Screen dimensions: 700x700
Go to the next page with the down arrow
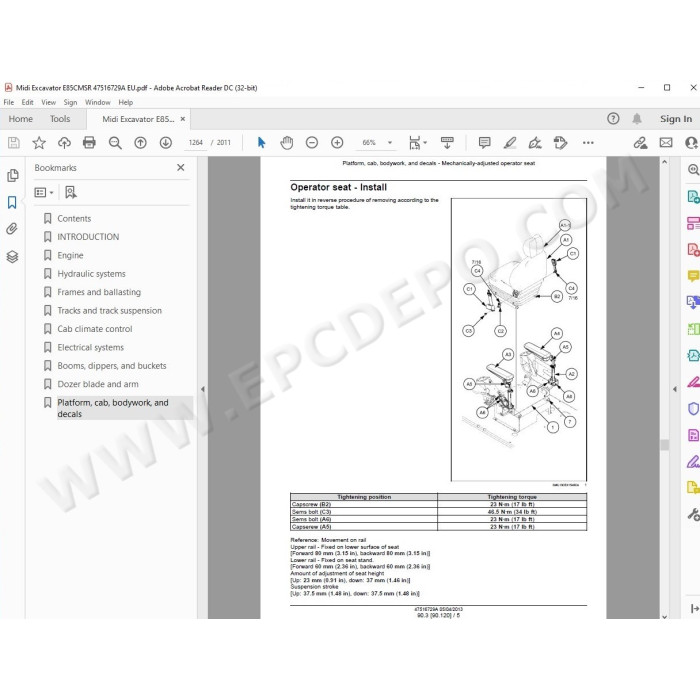(x=166, y=143)
